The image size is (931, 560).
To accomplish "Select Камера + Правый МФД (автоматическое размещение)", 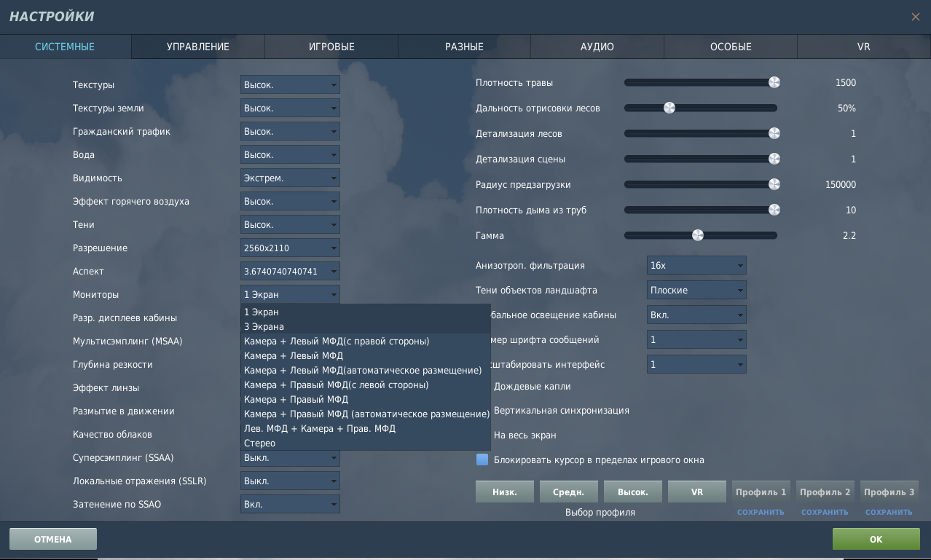I will (366, 414).
